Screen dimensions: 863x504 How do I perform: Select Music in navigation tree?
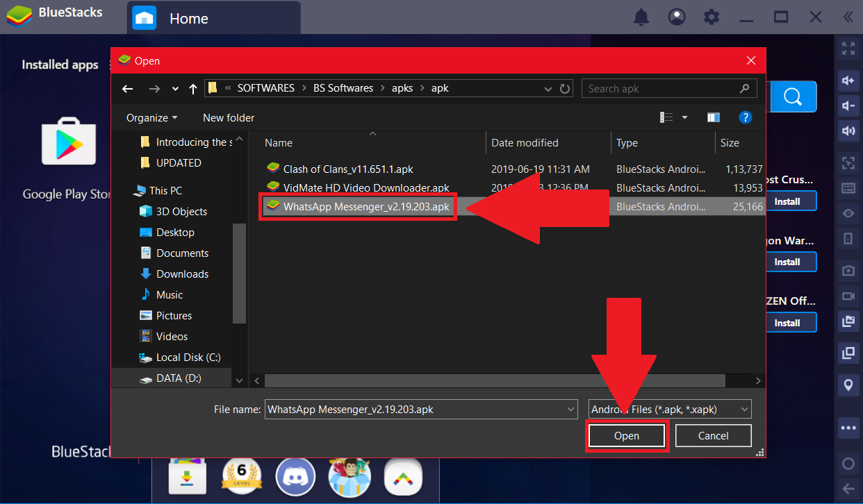point(170,295)
